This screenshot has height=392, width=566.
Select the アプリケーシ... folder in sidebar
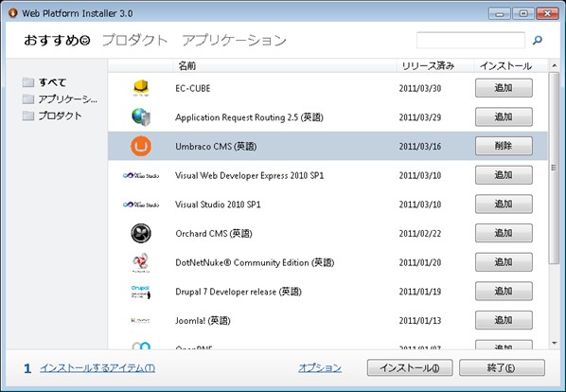point(60,98)
